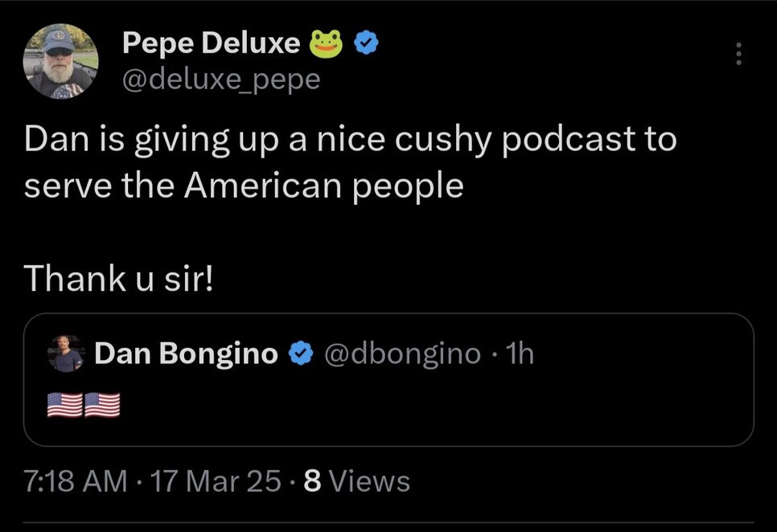Click Dan Bongino's verified checkmark badge

pyautogui.click(x=301, y=354)
